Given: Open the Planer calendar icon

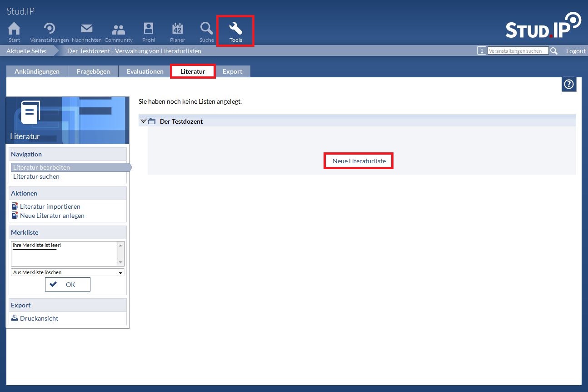Looking at the screenshot, I should pyautogui.click(x=177, y=29).
